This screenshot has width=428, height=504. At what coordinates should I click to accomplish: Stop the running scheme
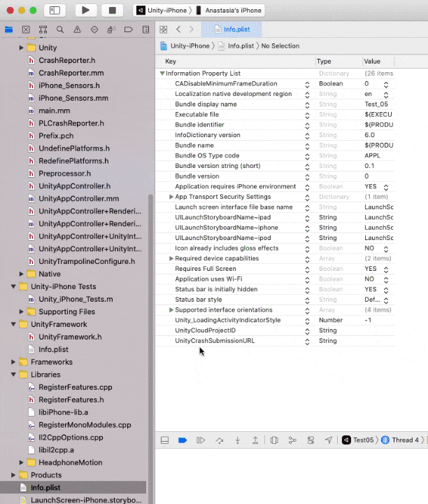(112, 10)
